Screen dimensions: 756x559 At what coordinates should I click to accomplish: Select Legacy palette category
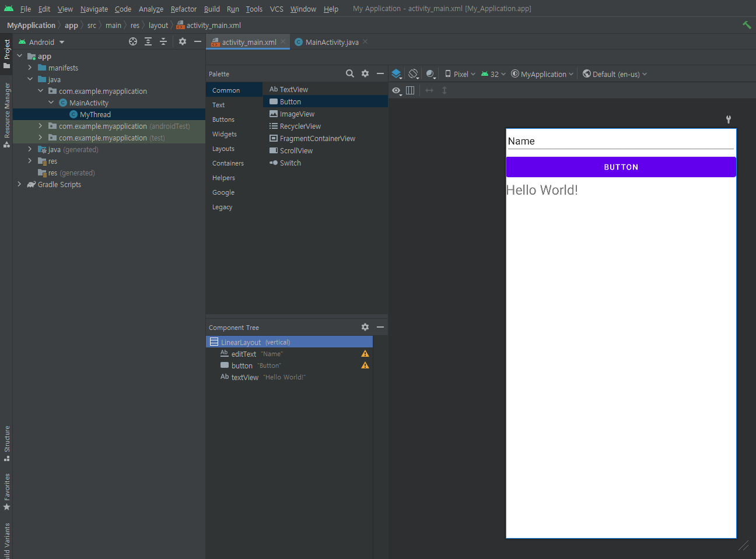coord(234,207)
